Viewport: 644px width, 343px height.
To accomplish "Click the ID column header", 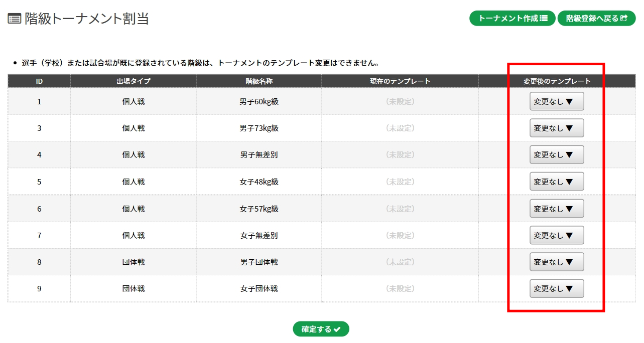I will [x=39, y=81].
